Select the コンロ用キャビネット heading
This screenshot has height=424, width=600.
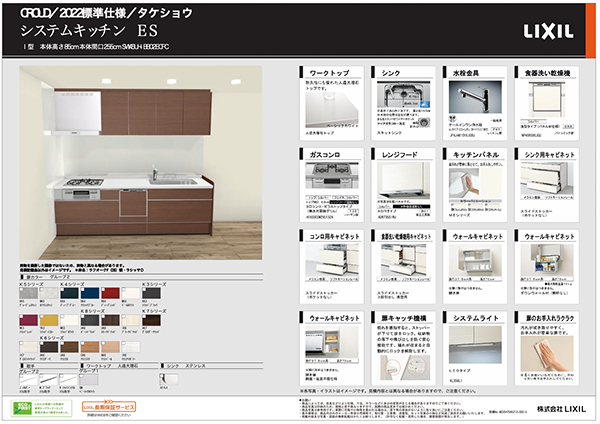(x=334, y=236)
